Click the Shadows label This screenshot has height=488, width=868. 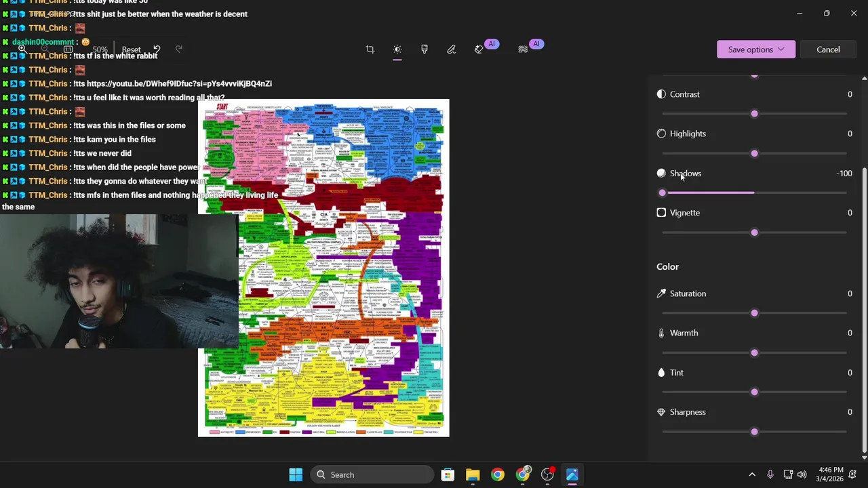pyautogui.click(x=686, y=174)
